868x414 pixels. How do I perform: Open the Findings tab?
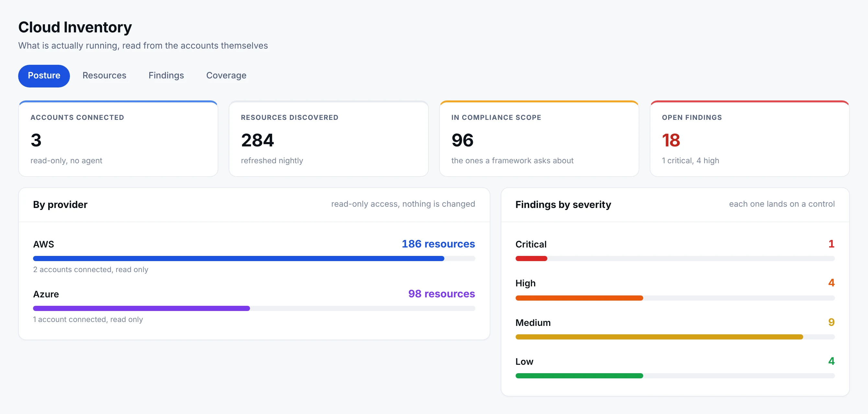tap(166, 75)
